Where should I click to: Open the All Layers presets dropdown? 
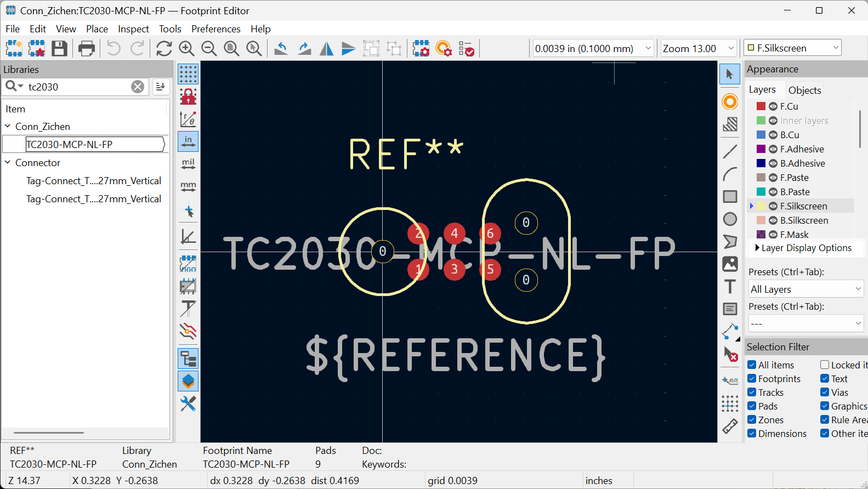805,289
